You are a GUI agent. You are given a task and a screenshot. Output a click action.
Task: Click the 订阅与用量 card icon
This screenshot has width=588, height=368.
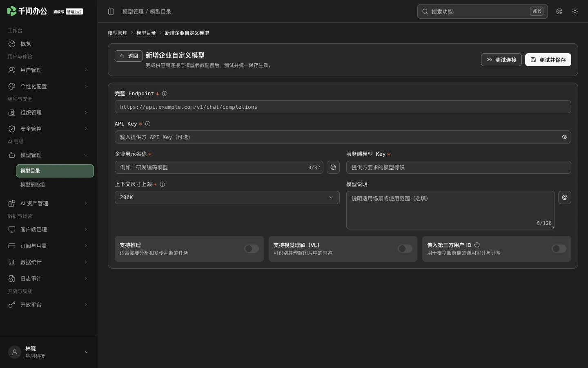point(12,246)
